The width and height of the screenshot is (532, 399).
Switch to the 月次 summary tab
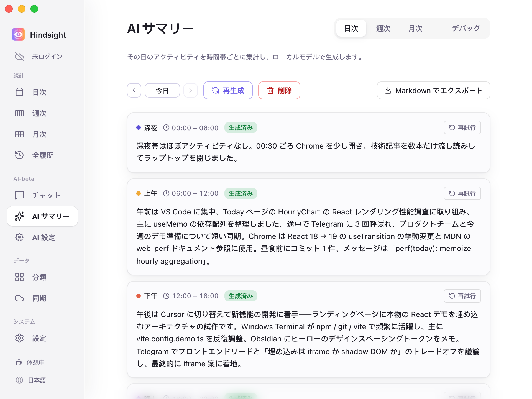point(415,28)
